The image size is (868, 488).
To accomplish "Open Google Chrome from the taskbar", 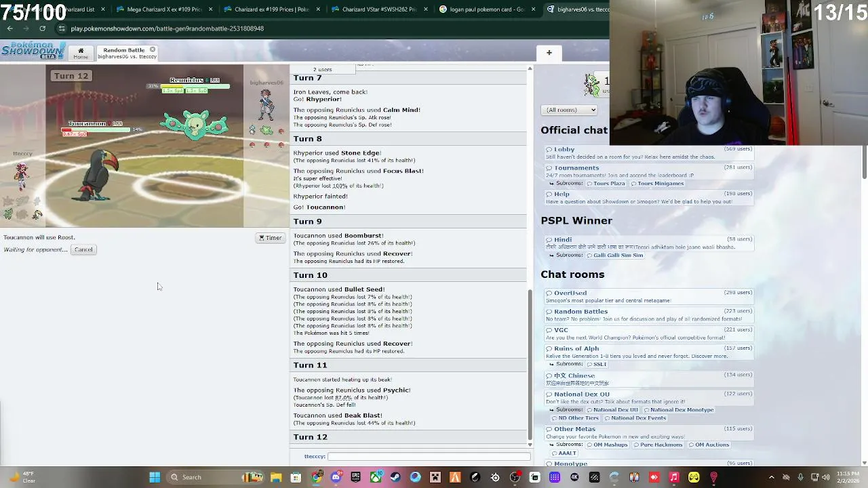I will [316, 477].
